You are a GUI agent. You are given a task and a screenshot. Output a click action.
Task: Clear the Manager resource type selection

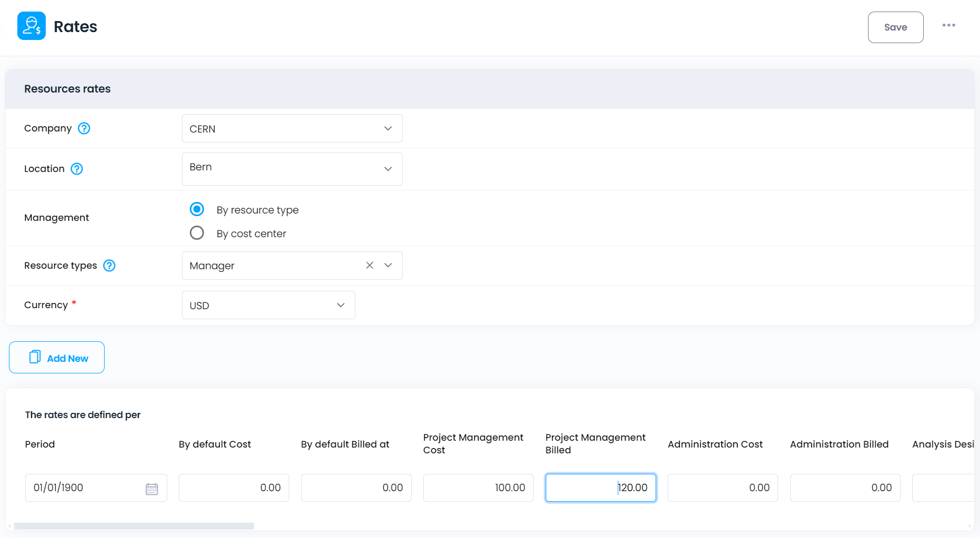click(370, 266)
